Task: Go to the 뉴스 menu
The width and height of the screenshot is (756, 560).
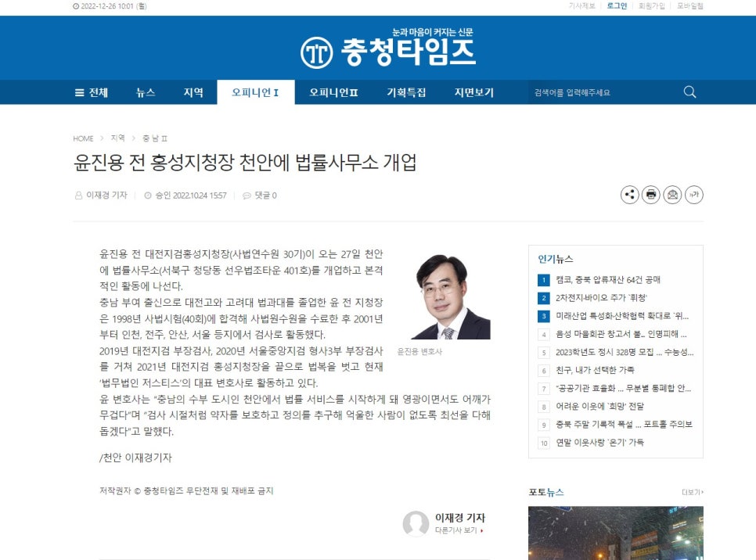Action: tap(146, 92)
